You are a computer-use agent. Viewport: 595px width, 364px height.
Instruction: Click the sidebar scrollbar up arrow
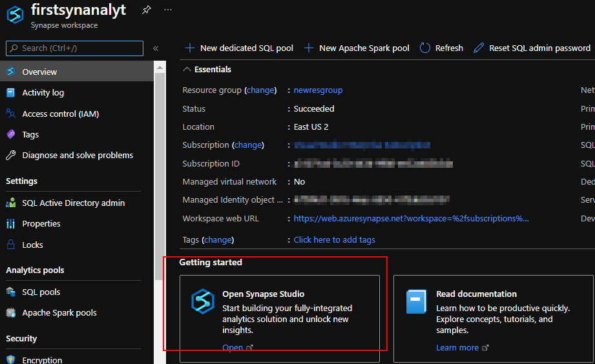[x=160, y=68]
